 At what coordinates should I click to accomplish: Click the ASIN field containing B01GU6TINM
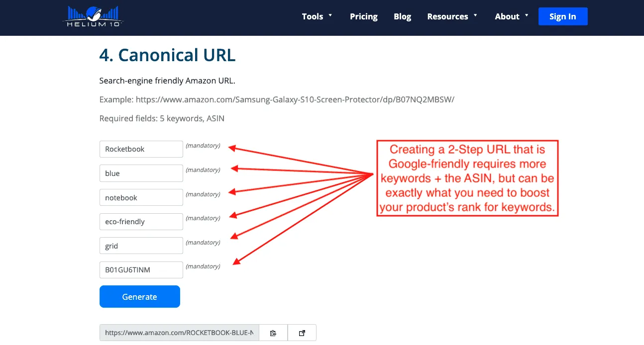tap(141, 270)
